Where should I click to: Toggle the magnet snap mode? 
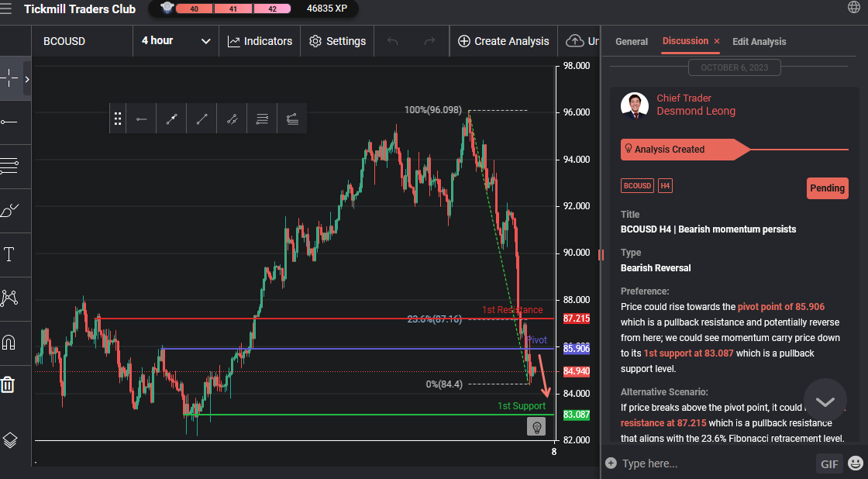tap(9, 343)
